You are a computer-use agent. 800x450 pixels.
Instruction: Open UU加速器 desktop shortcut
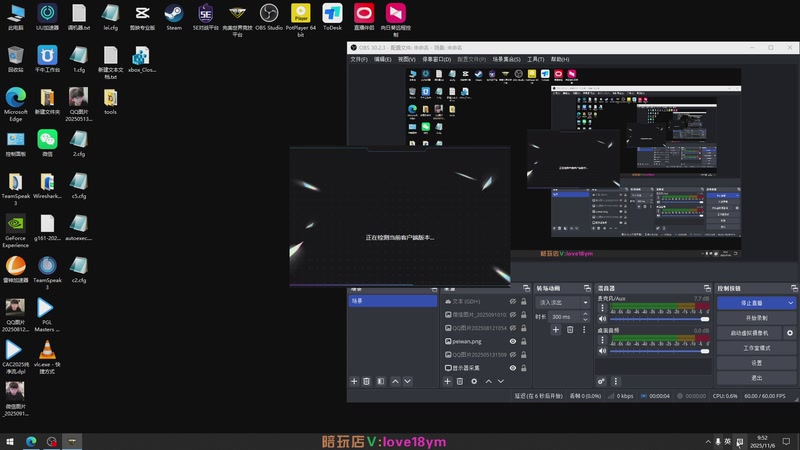(x=47, y=17)
